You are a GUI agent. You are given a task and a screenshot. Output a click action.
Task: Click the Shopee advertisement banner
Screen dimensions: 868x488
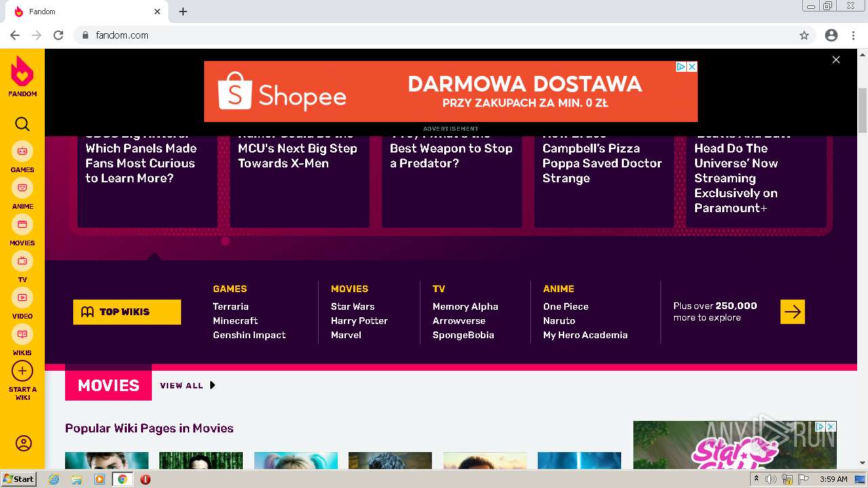point(450,91)
